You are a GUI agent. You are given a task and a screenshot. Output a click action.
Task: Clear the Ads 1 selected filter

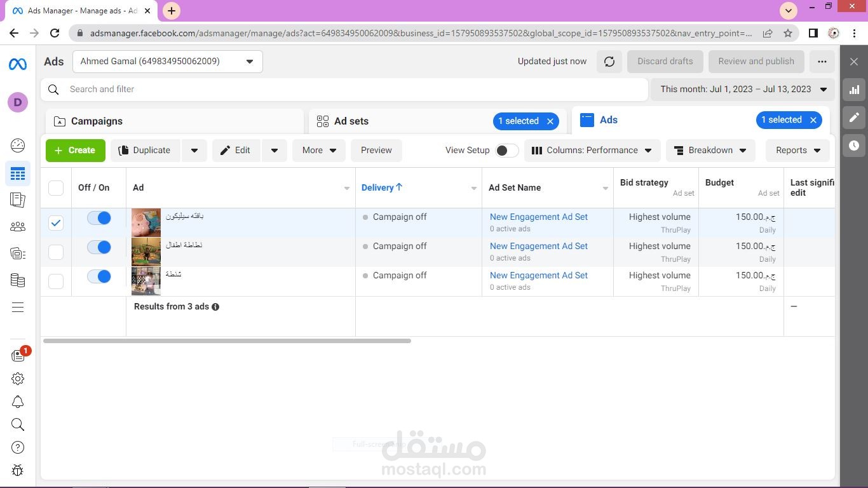(813, 120)
